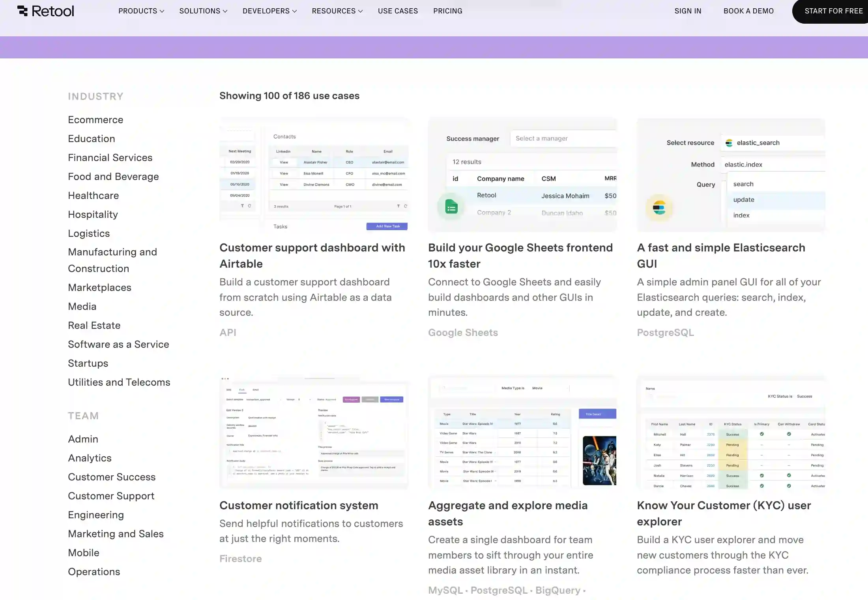
Task: Filter by Hospitality industry
Action: 93,214
